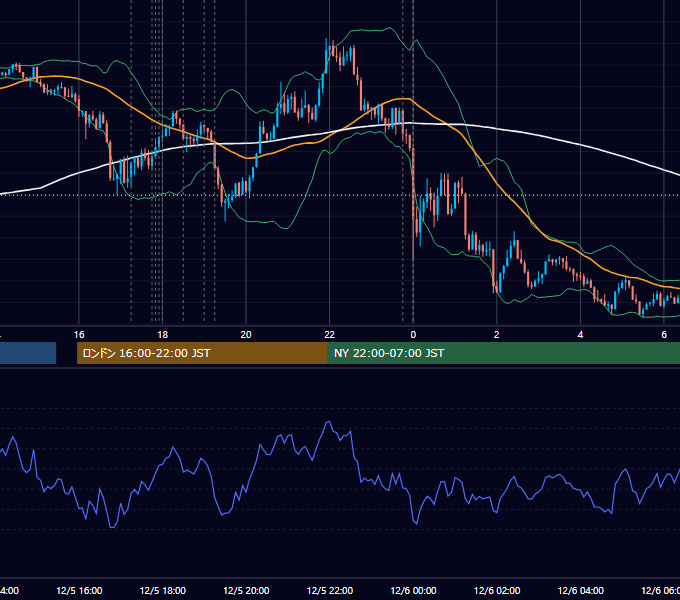The height and width of the screenshot is (600, 680).
Task: Click the blue session bar before London
Action: 28,353
